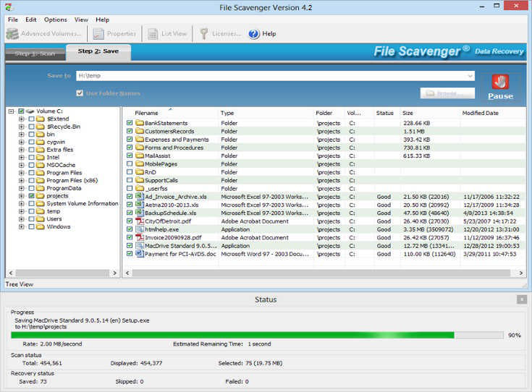The image size is (532, 392).
Task: Expand the System Volume Information node
Action: point(22,204)
